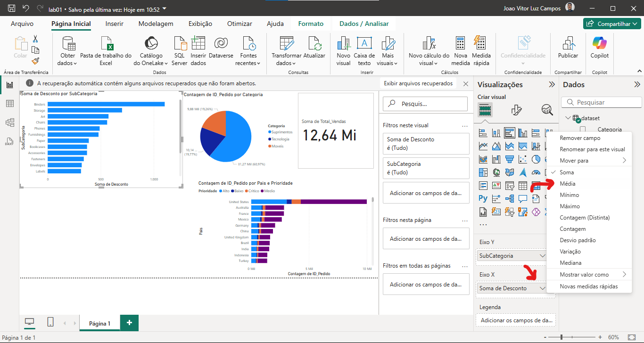Image resolution: width=644 pixels, height=343 pixels.
Task: Collapse the dataset table tree node
Action: pyautogui.click(x=567, y=118)
